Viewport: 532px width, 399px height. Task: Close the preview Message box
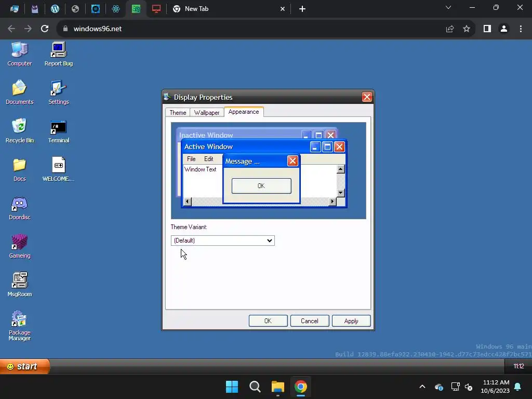(292, 161)
